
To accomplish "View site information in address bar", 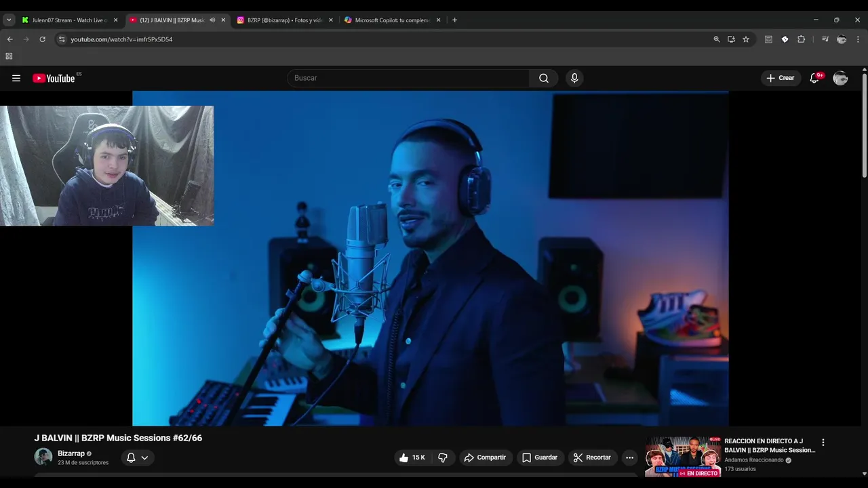I will point(62,39).
